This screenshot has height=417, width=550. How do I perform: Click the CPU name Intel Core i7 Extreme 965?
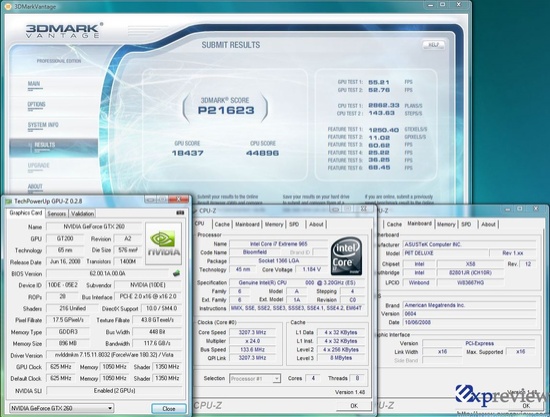[278, 244]
